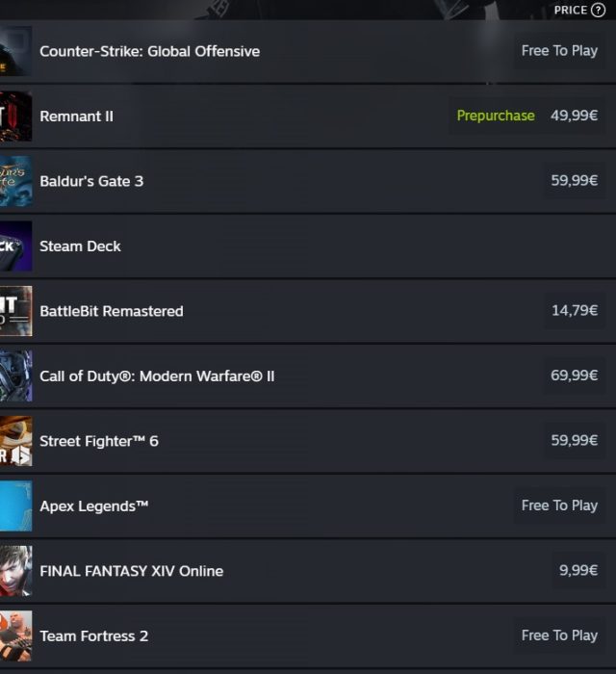The height and width of the screenshot is (674, 616).
Task: Open the Remnant II game thumbnail
Action: pyautogui.click(x=16, y=117)
